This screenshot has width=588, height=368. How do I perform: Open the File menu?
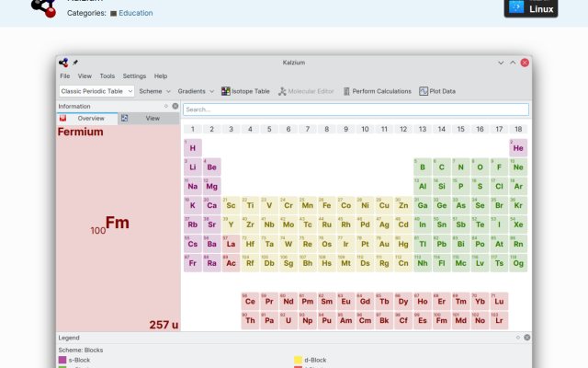(x=65, y=76)
